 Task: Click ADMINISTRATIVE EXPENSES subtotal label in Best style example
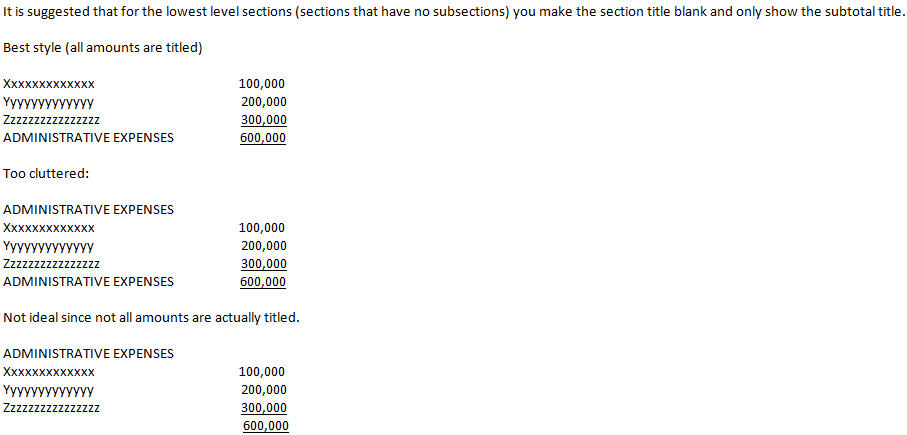pyautogui.click(x=89, y=138)
